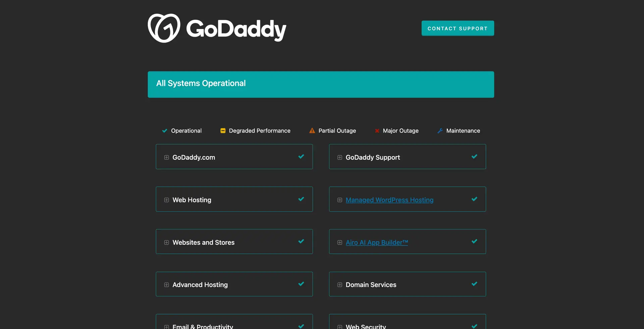Click the Major Outage red X icon
This screenshot has width=644, height=329.
(377, 131)
